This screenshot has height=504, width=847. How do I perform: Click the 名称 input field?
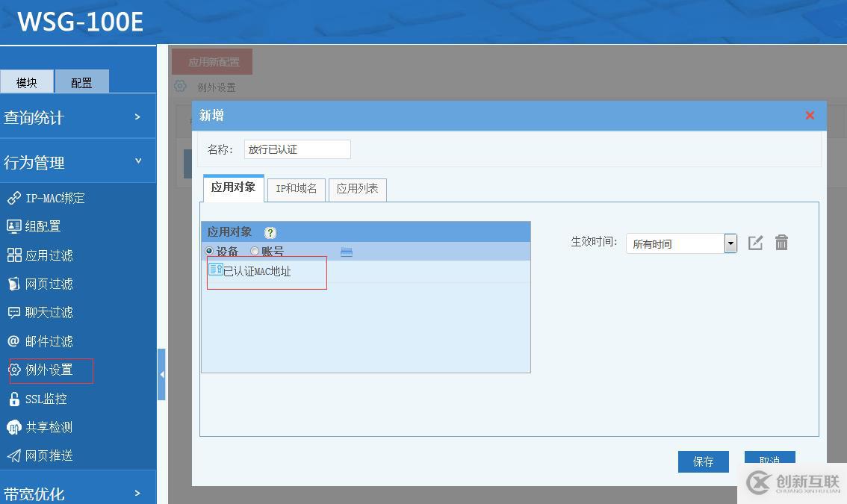coord(297,149)
